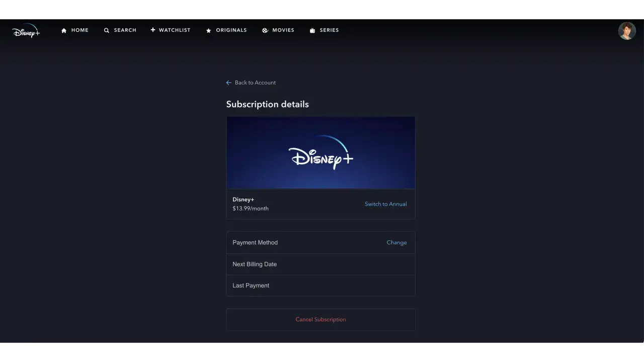Image resolution: width=644 pixels, height=362 pixels.
Task: Open the MOVIES menu label
Action: click(x=283, y=30)
